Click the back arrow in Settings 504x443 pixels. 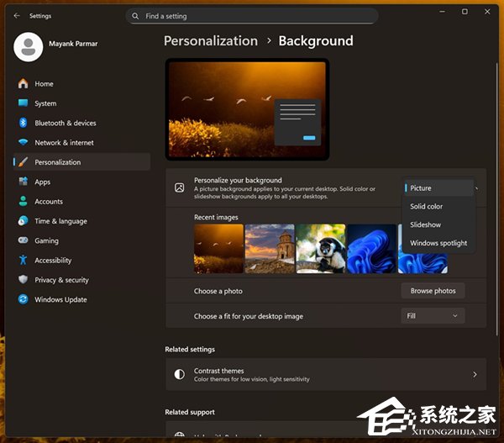click(x=17, y=16)
